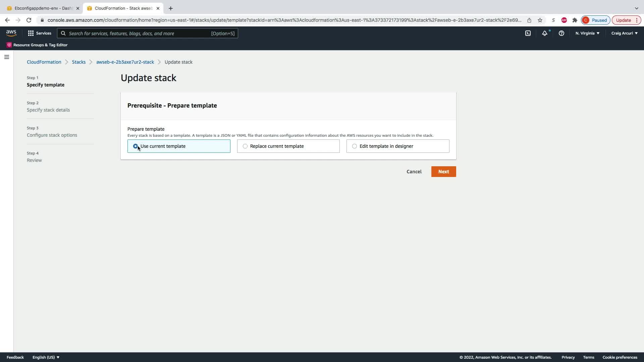Bookmark page with star icon
Viewport: 644px width, 362px height.
pos(540,20)
